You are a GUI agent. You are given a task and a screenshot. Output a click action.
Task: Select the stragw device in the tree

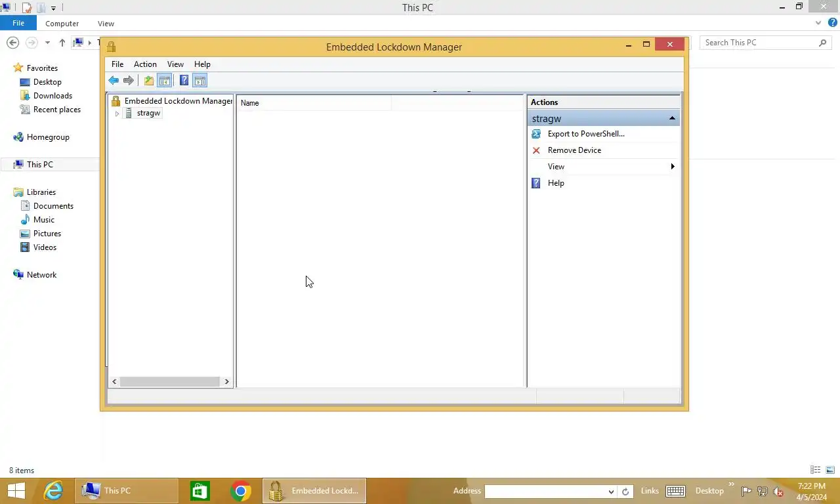click(148, 113)
